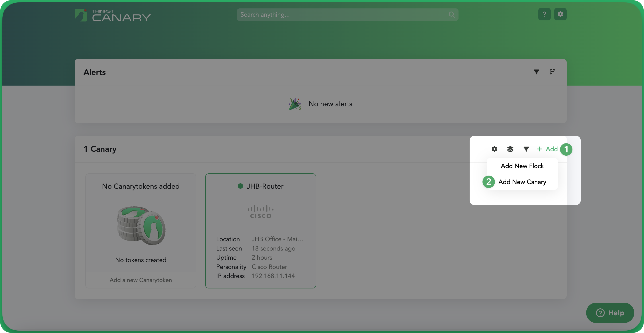This screenshot has height=333, width=644.
Task: Click the floating Help button
Action: tap(610, 313)
